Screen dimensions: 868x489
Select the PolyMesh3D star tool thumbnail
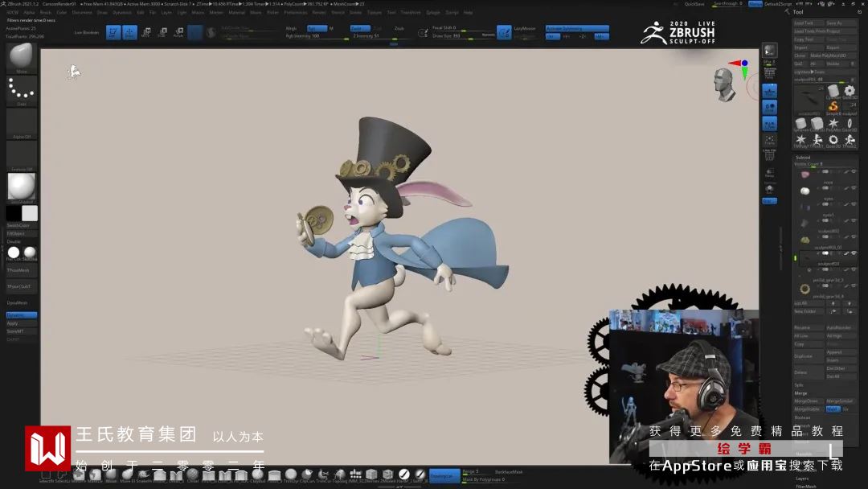pos(833,124)
